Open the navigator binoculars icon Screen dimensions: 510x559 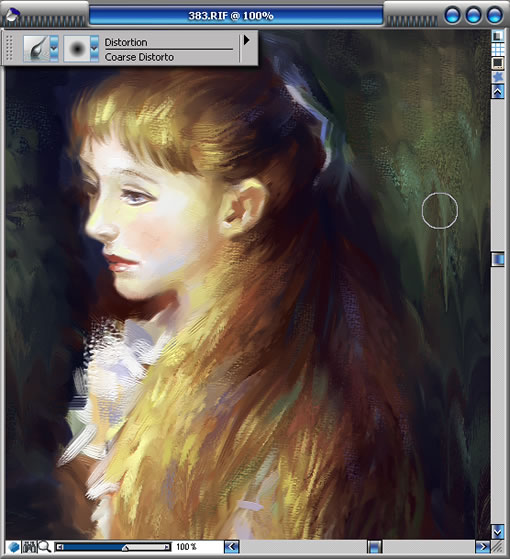(x=29, y=547)
